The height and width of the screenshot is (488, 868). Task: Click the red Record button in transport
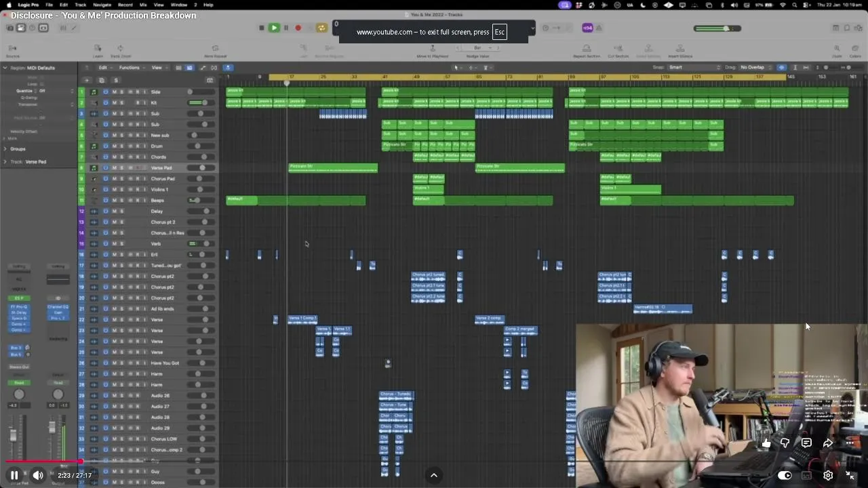point(298,28)
